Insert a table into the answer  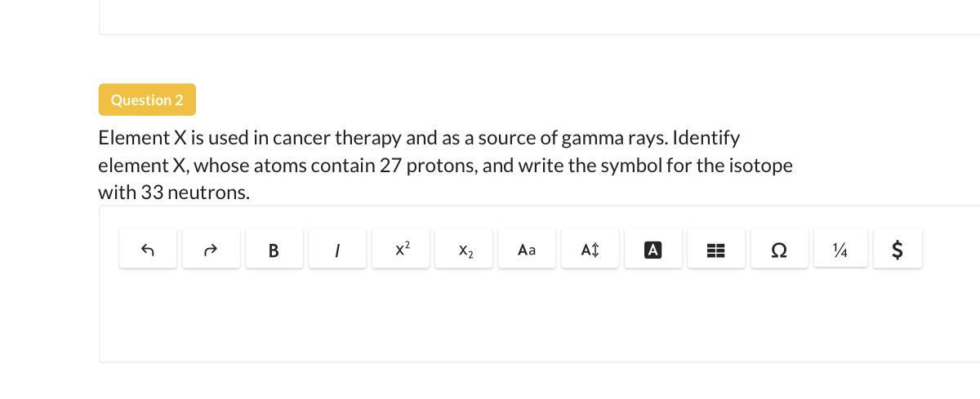click(715, 250)
